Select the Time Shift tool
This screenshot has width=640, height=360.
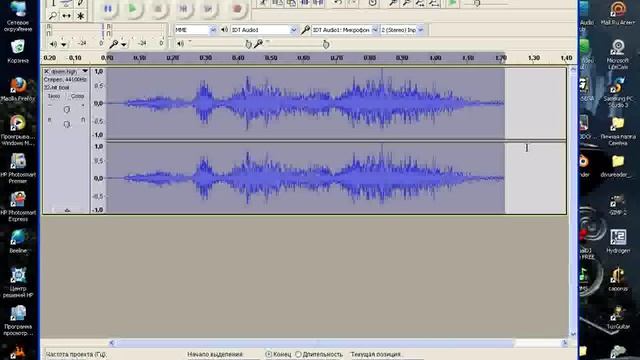(67, 16)
